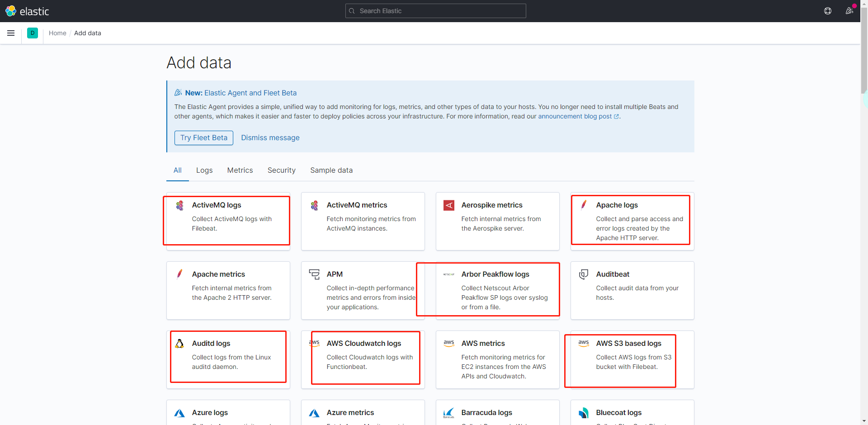Click the Bluecoat logs icon
The image size is (868, 425).
[584, 413]
